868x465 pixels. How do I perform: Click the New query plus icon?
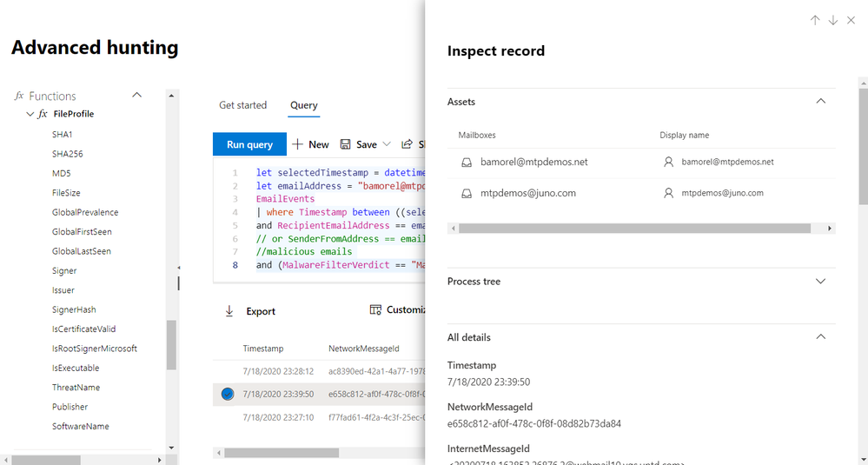click(297, 144)
